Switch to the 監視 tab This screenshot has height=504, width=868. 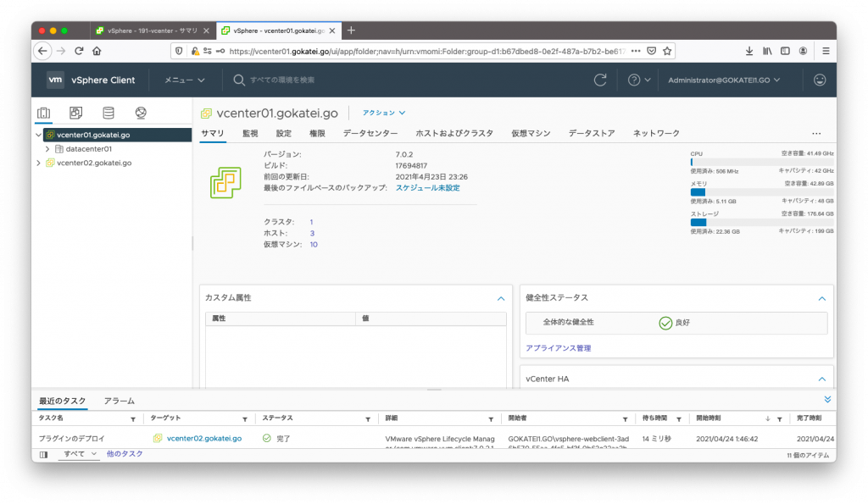tap(249, 133)
